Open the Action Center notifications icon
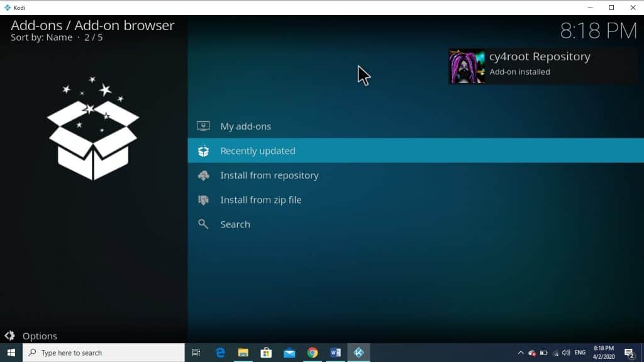Viewport: 644px width, 362px height. click(x=629, y=353)
